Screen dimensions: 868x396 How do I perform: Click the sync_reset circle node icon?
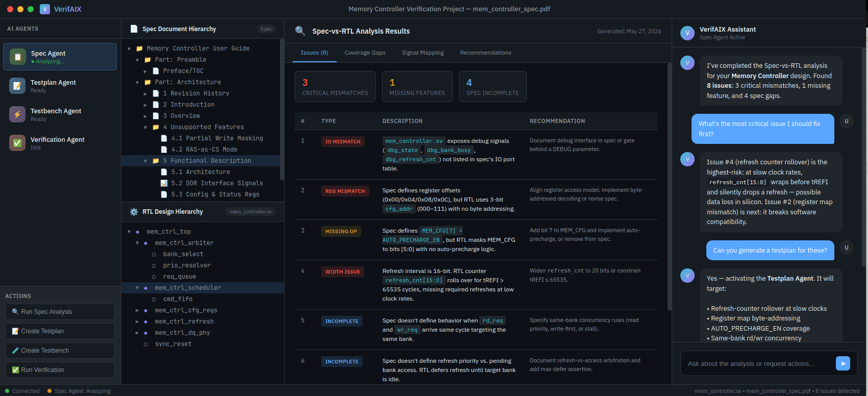point(146,344)
